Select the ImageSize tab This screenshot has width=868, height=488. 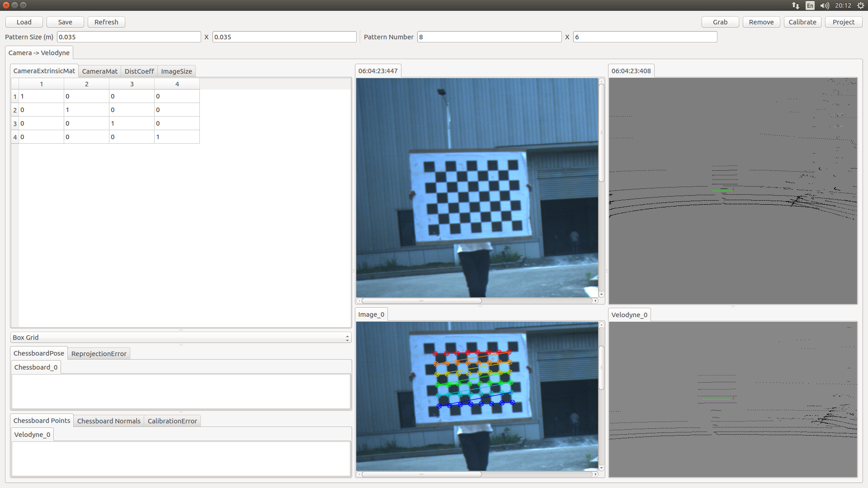tap(176, 71)
